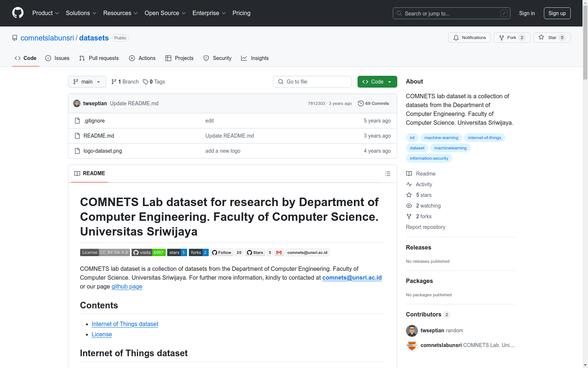Image resolution: width=588 pixels, height=368 pixels.
Task: Open the 69 Commits history
Action: point(373,103)
